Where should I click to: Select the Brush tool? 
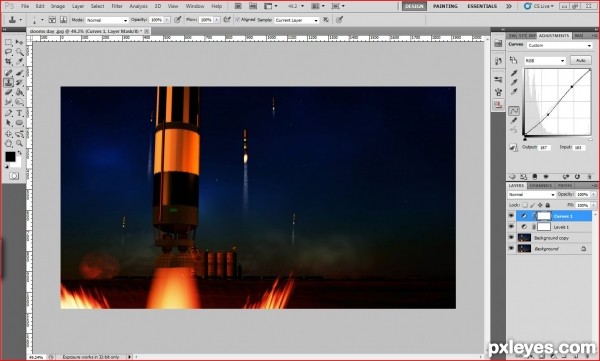pos(20,72)
